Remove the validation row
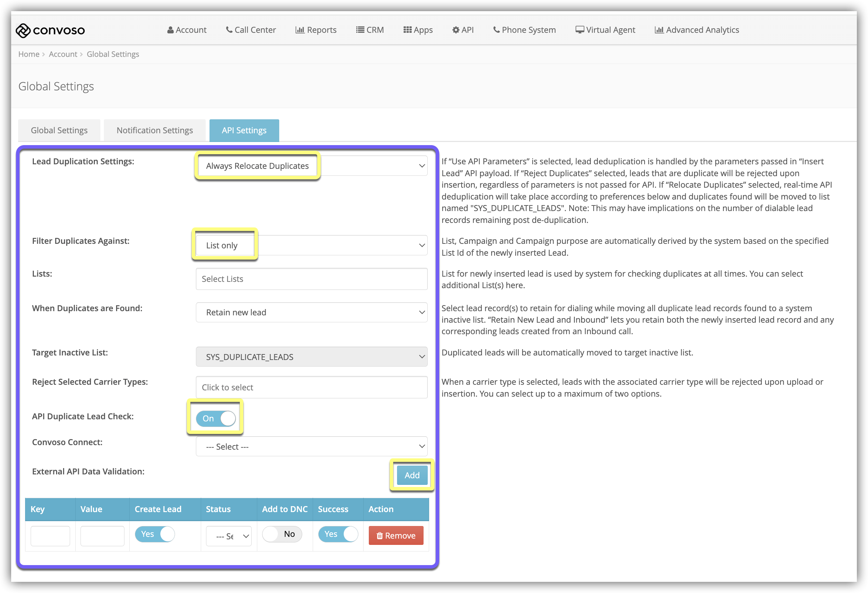Image resolution: width=868 pixels, height=593 pixels. click(x=396, y=536)
